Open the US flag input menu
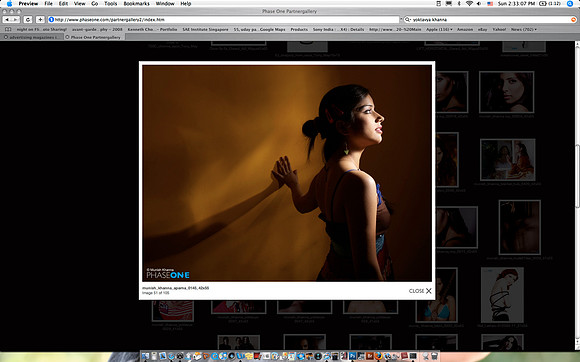This screenshot has width=580, height=362. point(490,4)
